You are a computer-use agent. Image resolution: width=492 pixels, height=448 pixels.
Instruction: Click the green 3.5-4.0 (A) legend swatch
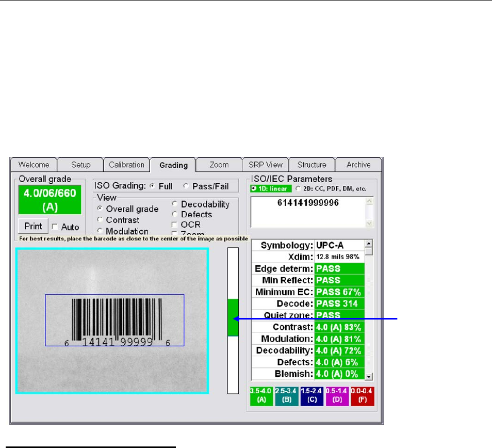(261, 396)
